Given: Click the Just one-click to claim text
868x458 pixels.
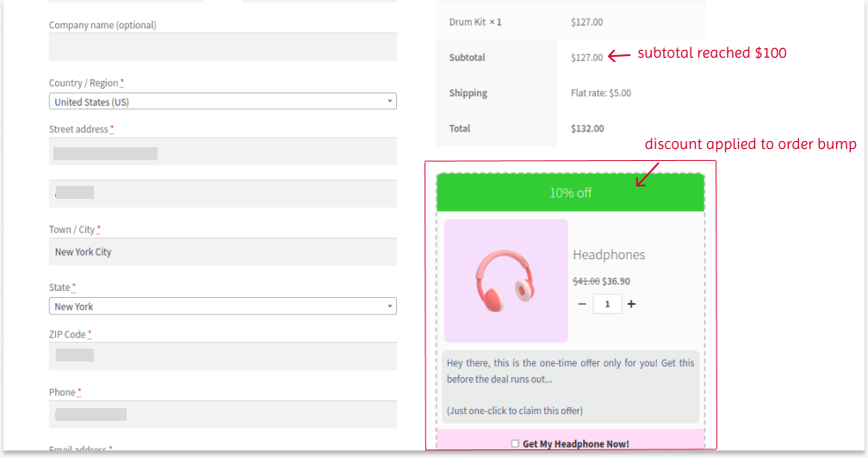Looking at the screenshot, I should 515,411.
